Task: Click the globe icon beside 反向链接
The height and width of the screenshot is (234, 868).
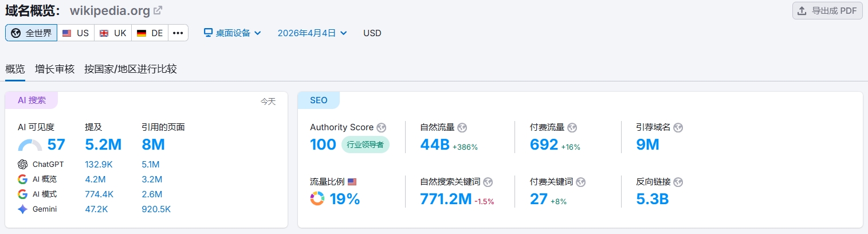Action: tap(678, 182)
